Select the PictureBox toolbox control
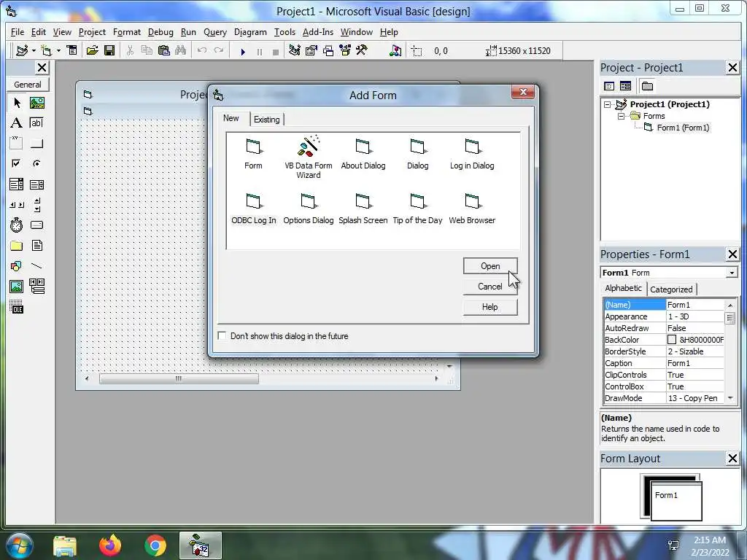Screen dimensions: 747x560 point(36,103)
